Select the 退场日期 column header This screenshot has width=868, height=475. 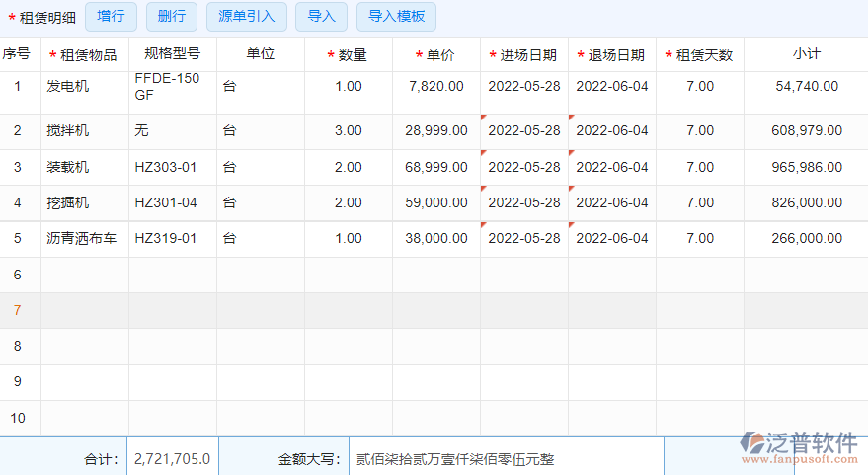[x=612, y=54]
